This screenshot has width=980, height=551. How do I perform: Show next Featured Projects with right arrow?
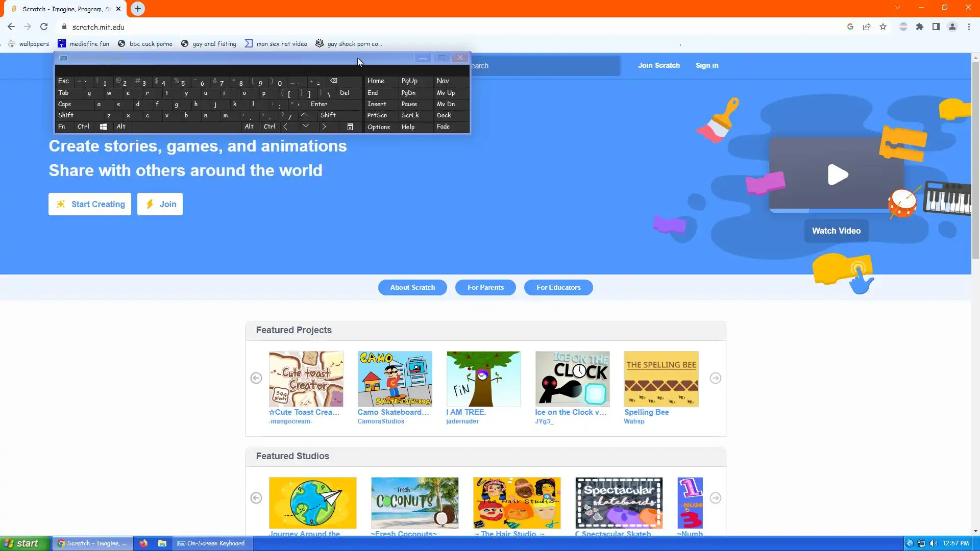(x=716, y=378)
